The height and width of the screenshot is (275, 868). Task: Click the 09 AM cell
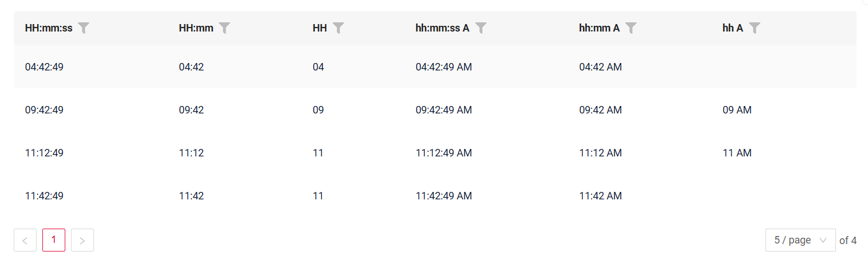coord(737,110)
